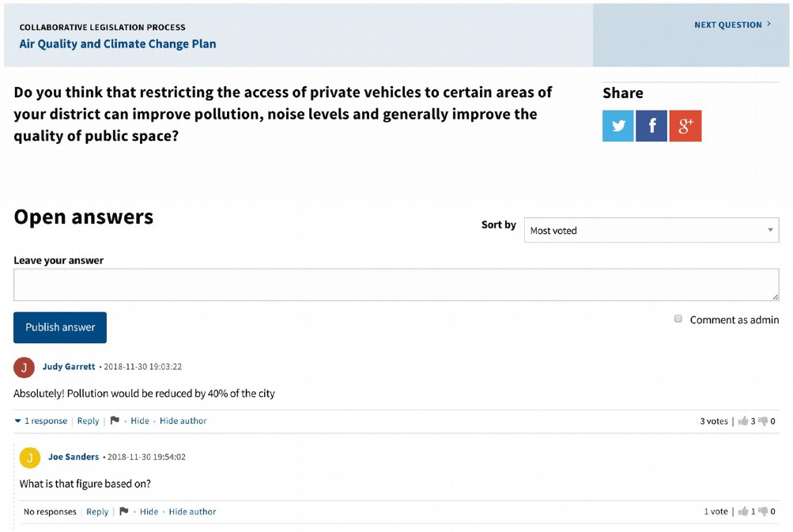Flag Judy Garrett's answer as inappropriate
Image resolution: width=793 pixels, height=532 pixels.
pos(115,421)
